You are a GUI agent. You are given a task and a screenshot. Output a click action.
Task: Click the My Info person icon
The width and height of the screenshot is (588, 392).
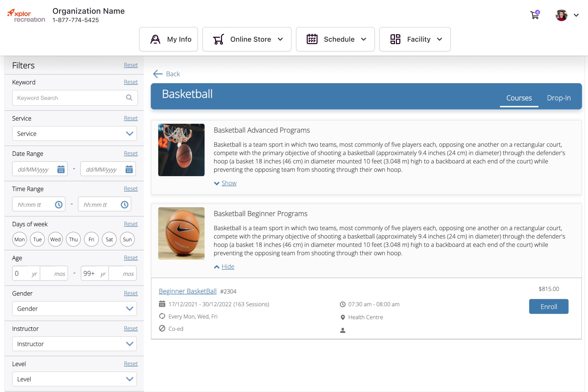(155, 39)
